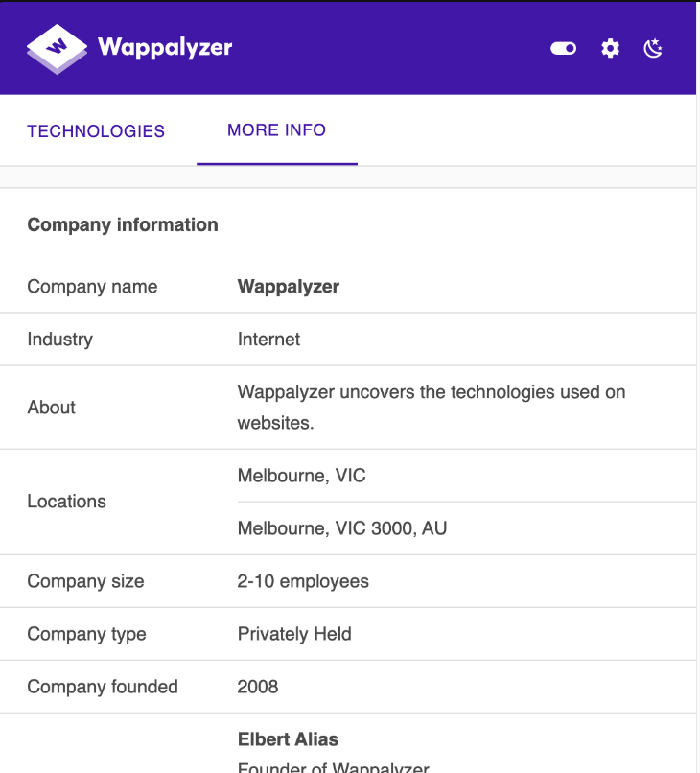Click the Locations row label
700x773 pixels.
66,502
